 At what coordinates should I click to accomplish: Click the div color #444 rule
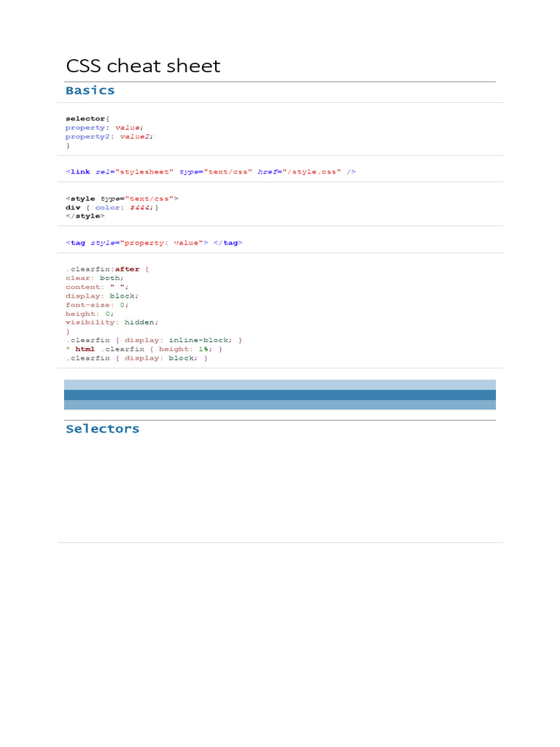[112, 207]
